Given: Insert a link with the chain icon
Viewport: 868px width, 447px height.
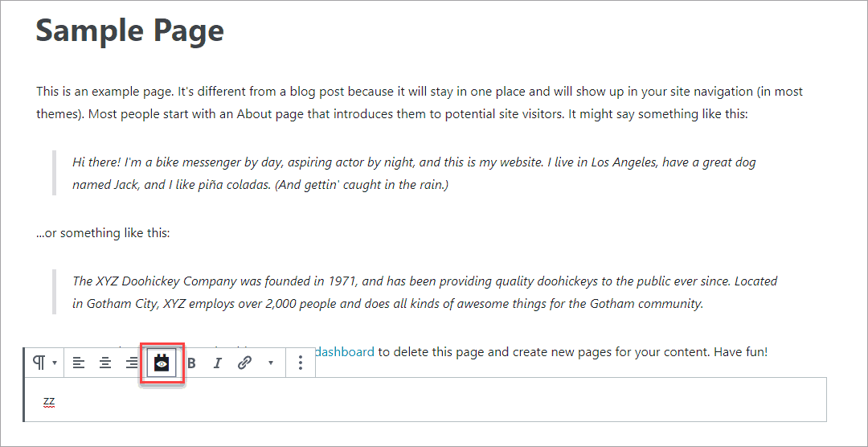Looking at the screenshot, I should point(245,363).
